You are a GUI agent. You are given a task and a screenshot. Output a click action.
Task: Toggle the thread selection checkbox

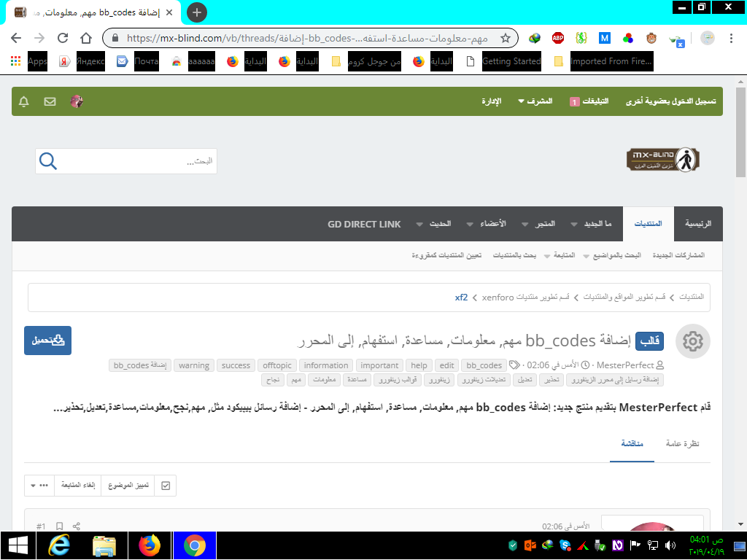pos(166,485)
